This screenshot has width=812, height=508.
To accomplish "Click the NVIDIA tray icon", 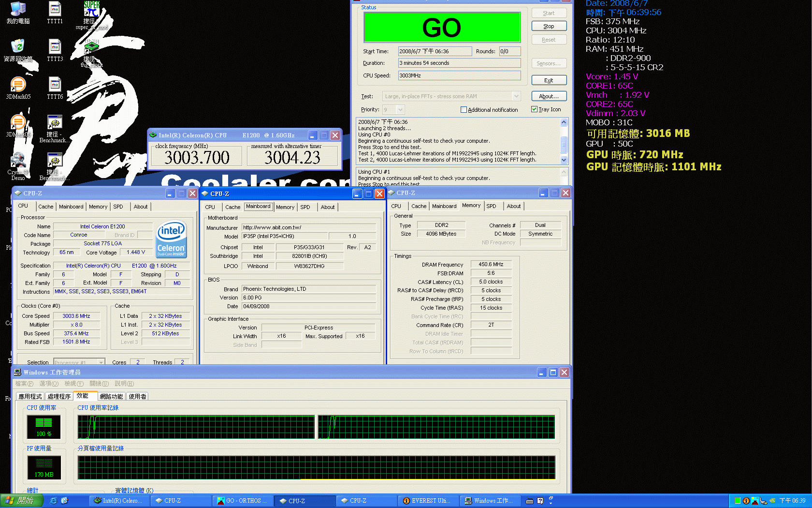I will (772, 501).
